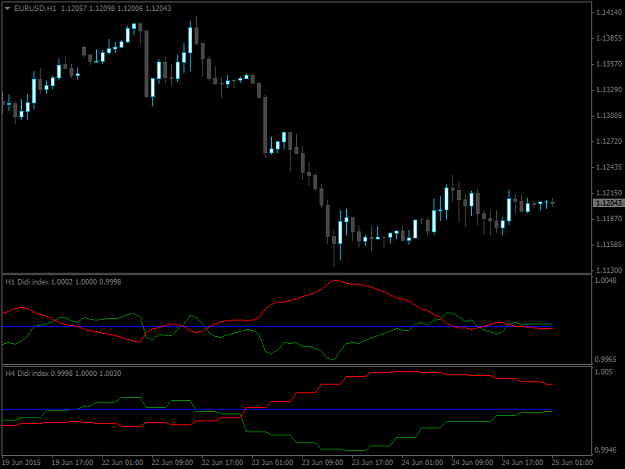Select the 23 Jun 09:00 time axis label
Image resolution: width=625 pixels, height=469 pixels.
point(322,463)
